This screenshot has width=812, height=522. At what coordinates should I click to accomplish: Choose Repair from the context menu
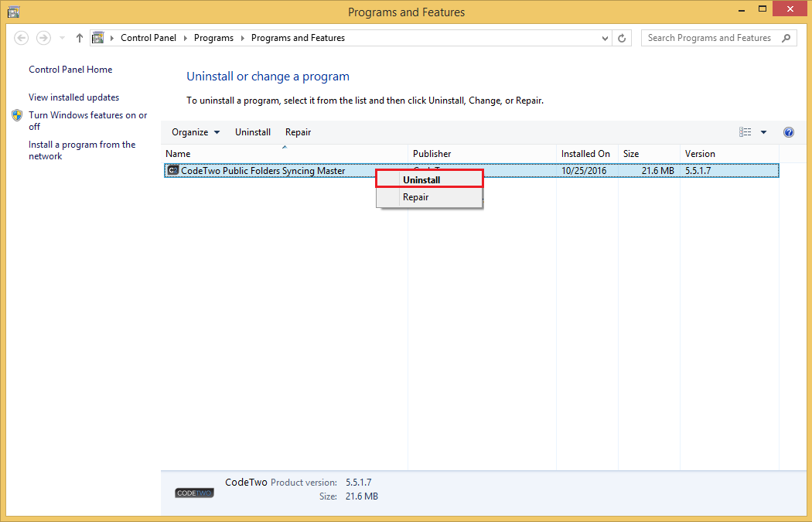[x=429, y=196]
